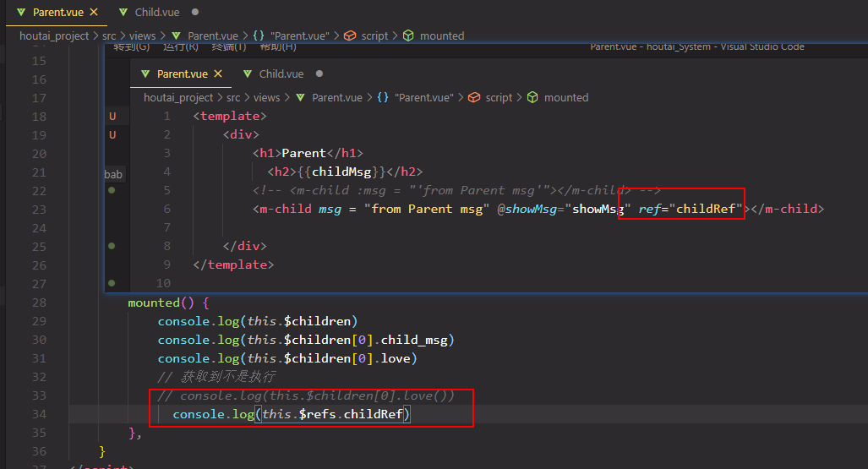Switch to the outer Parent.vue tab
Viewport: 868px width, 469px height.
pyautogui.click(x=57, y=12)
